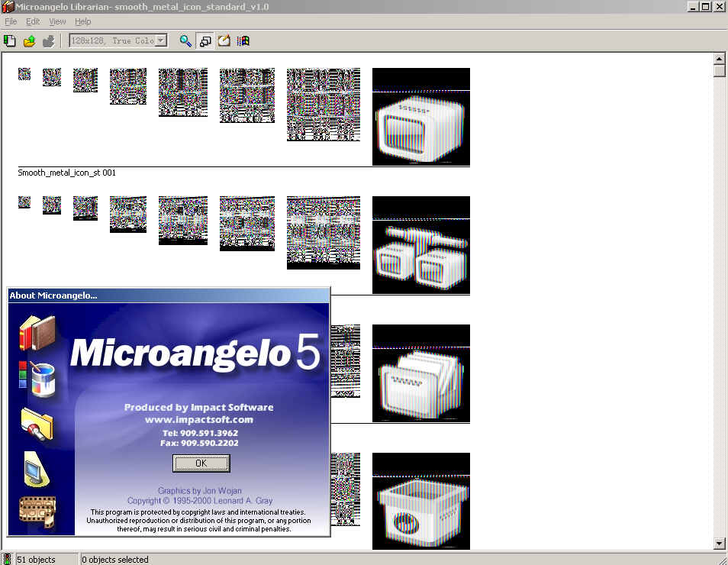This screenshot has height=565, width=728.
Task: Click the 'Copyright © 1995-2000 Leonard A. Gray' line
Action: (200, 501)
